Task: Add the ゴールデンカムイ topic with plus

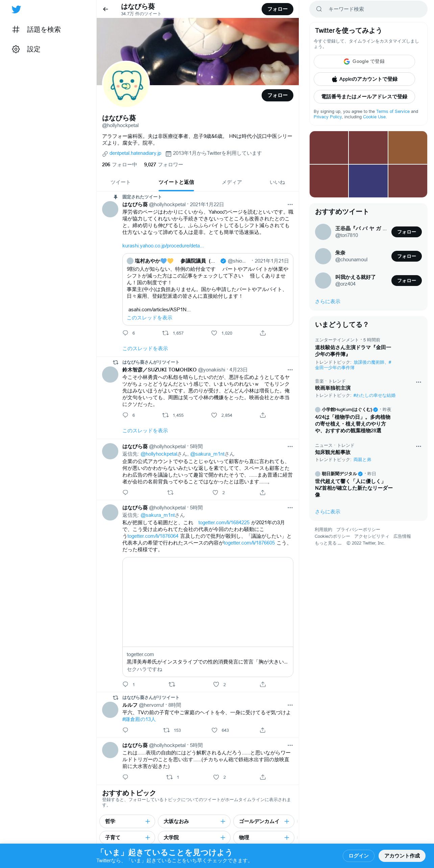Action: [x=287, y=821]
